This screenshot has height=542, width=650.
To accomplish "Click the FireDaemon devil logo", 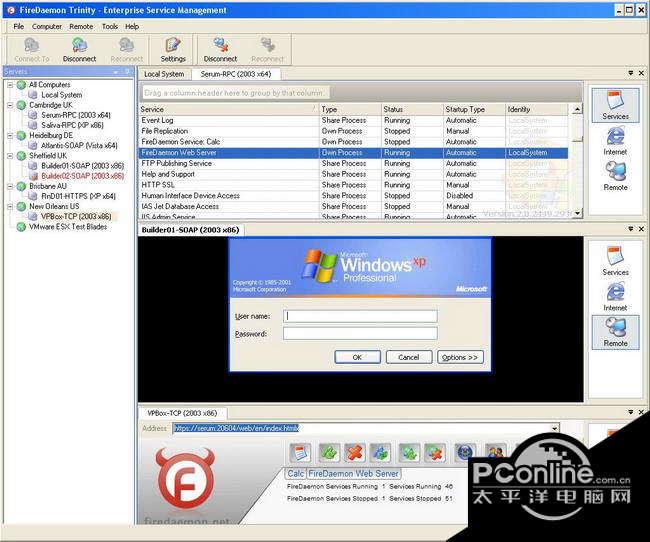I will pyautogui.click(x=185, y=479).
